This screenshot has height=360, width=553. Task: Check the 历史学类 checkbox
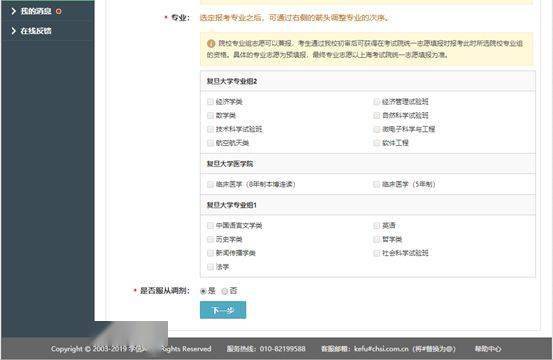coord(211,239)
